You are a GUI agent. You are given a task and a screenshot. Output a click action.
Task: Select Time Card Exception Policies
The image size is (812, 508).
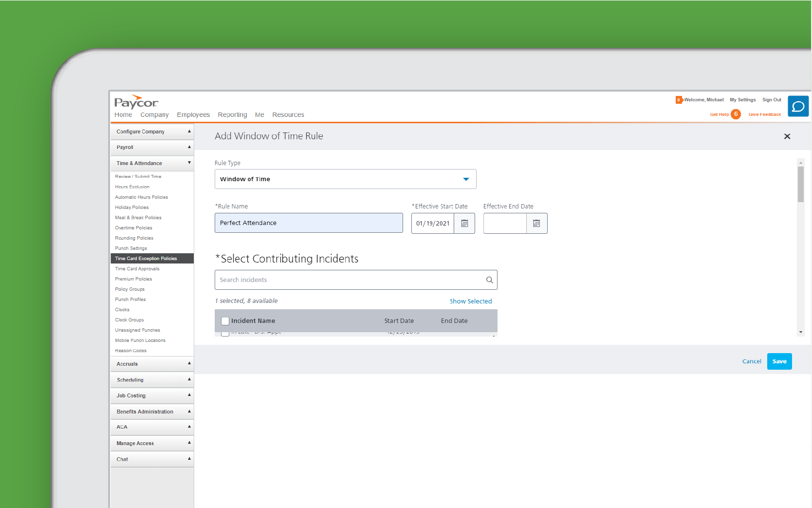152,259
